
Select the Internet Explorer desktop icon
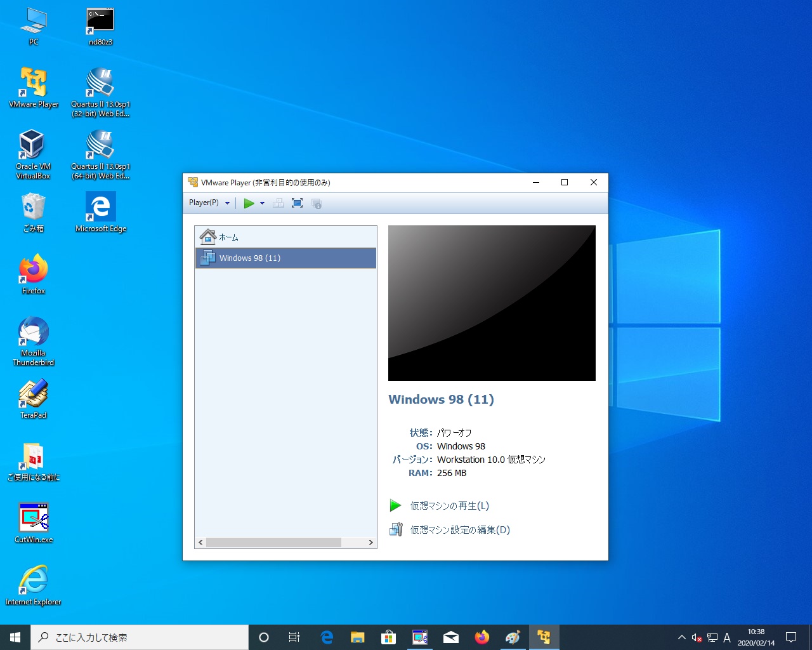point(34,586)
